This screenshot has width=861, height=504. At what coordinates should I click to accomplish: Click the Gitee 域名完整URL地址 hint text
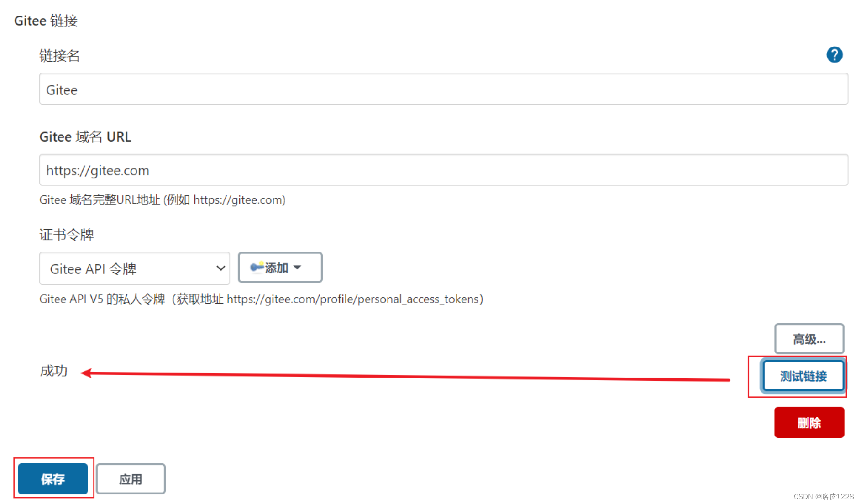click(x=163, y=200)
